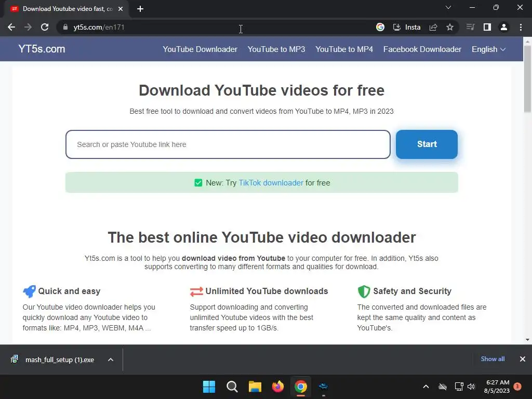Click the volume speaker tray icon
The width and height of the screenshot is (532, 399).
pyautogui.click(x=471, y=387)
